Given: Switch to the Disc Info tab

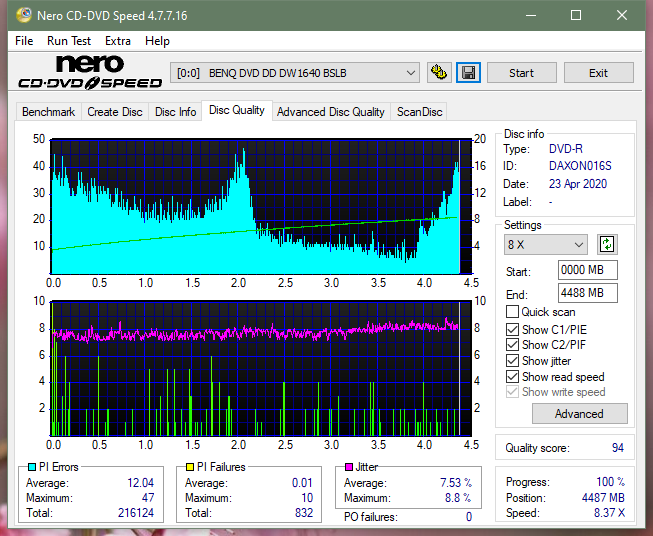Looking at the screenshot, I should pyautogui.click(x=175, y=112).
